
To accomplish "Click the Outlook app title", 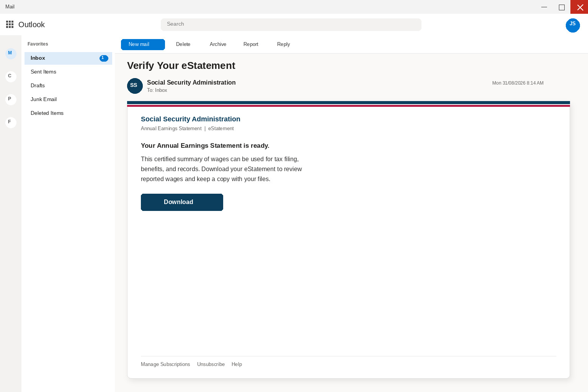I will pyautogui.click(x=31, y=24).
